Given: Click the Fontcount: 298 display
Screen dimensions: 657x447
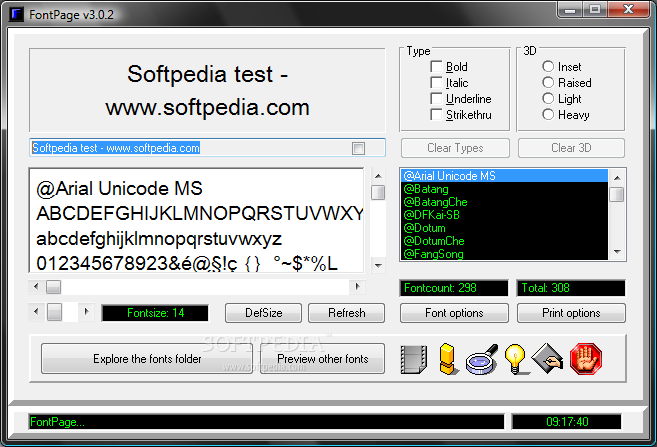Looking at the screenshot, I should [454, 288].
